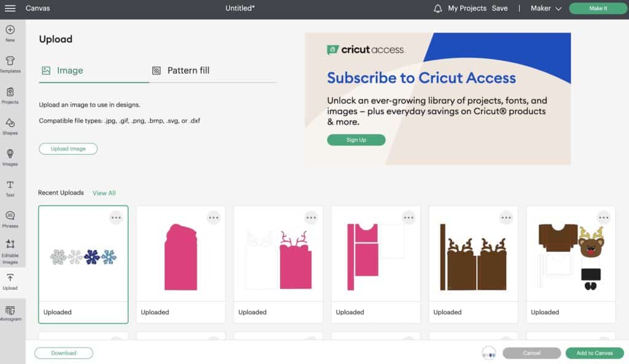Open Editable Images panel

click(10, 252)
